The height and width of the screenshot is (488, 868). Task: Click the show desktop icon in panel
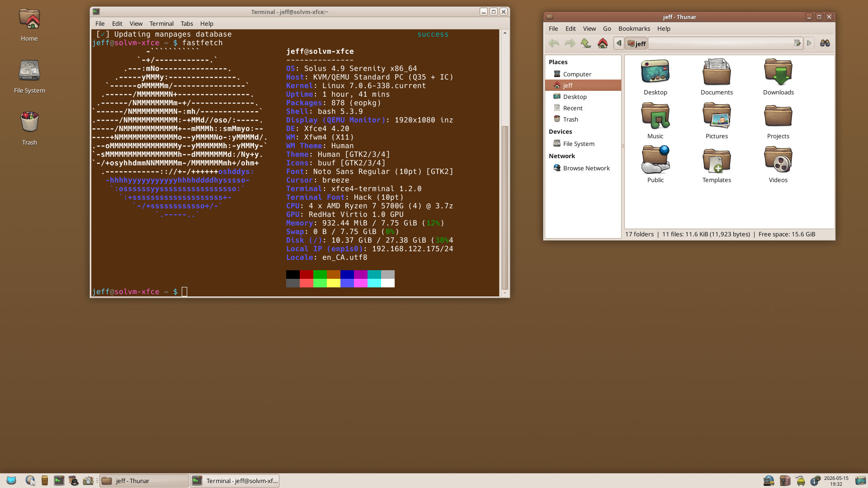(x=860, y=481)
